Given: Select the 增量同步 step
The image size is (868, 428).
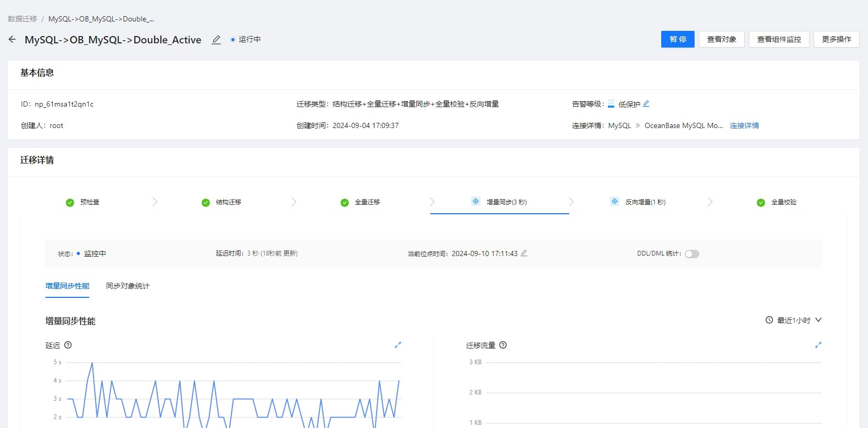Looking at the screenshot, I should click(506, 202).
